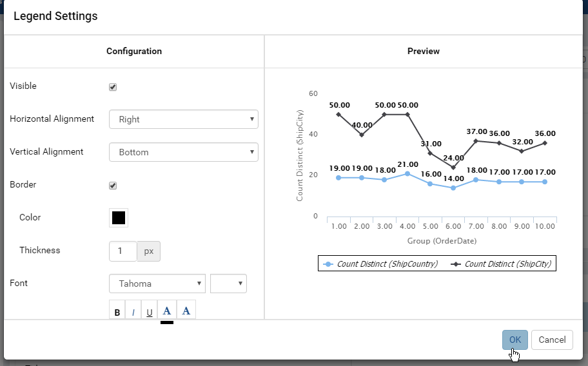Click the 37.00 data label
This screenshot has height=366, width=588.
tap(476, 131)
